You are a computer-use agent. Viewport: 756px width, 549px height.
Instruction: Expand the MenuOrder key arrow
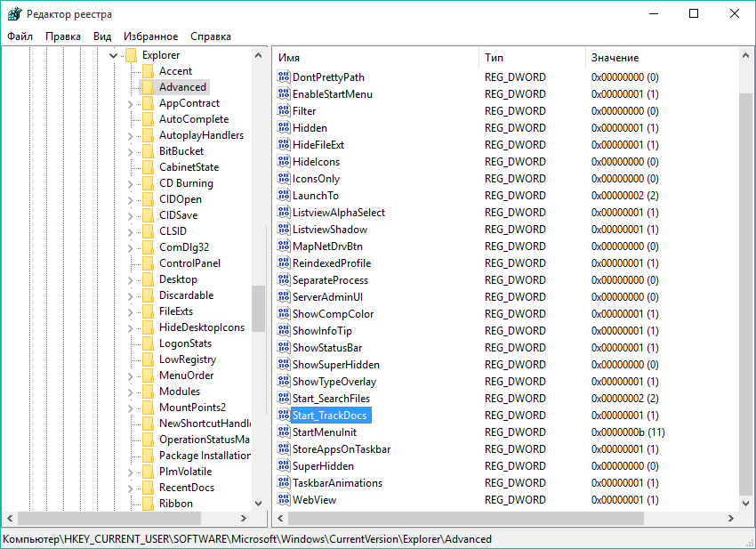130,375
